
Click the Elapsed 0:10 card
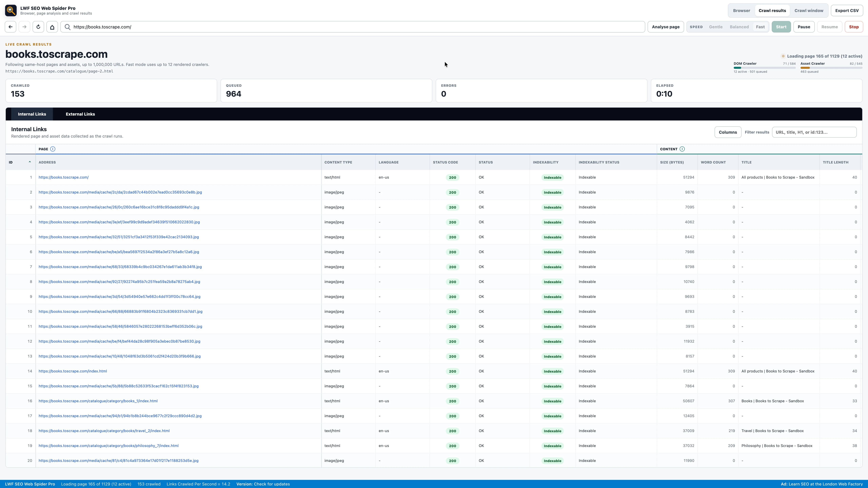coord(756,91)
